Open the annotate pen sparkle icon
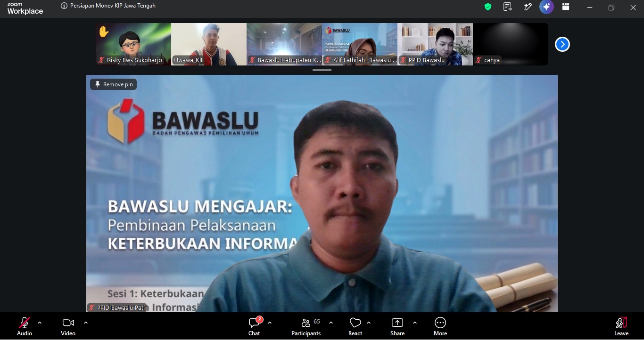Screen dimensions: 644x340 point(528,7)
